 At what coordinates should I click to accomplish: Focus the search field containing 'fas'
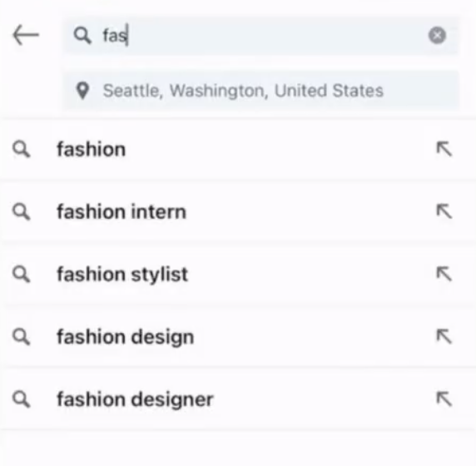tap(261, 36)
